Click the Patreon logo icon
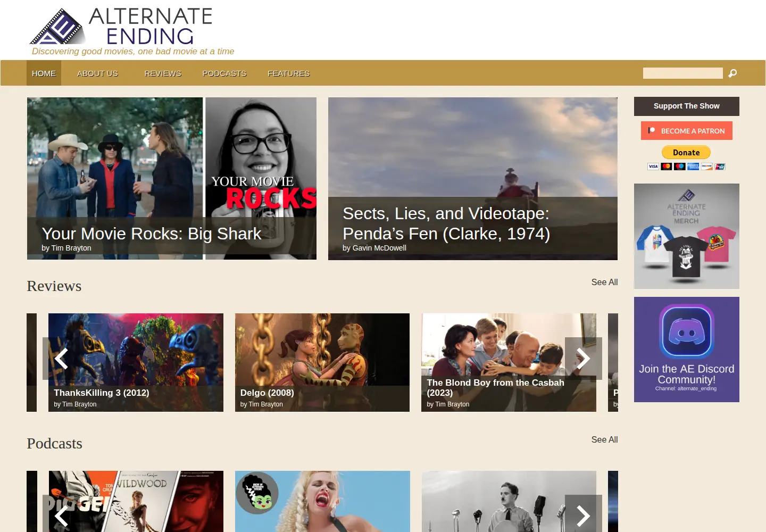The height and width of the screenshot is (532, 766). tap(652, 130)
